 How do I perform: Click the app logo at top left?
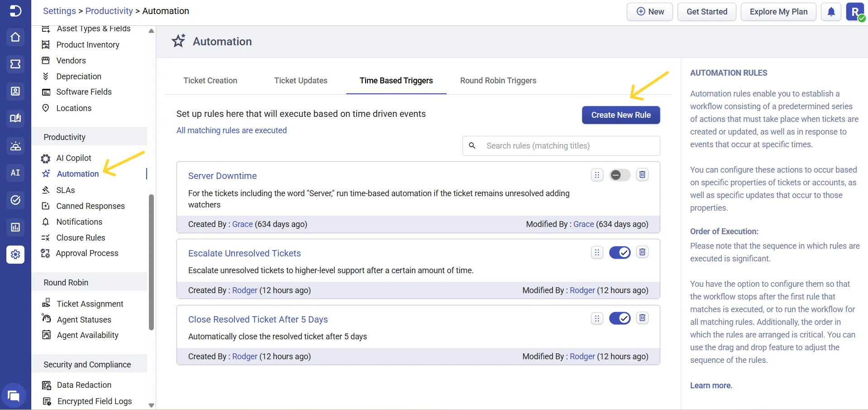[15, 11]
